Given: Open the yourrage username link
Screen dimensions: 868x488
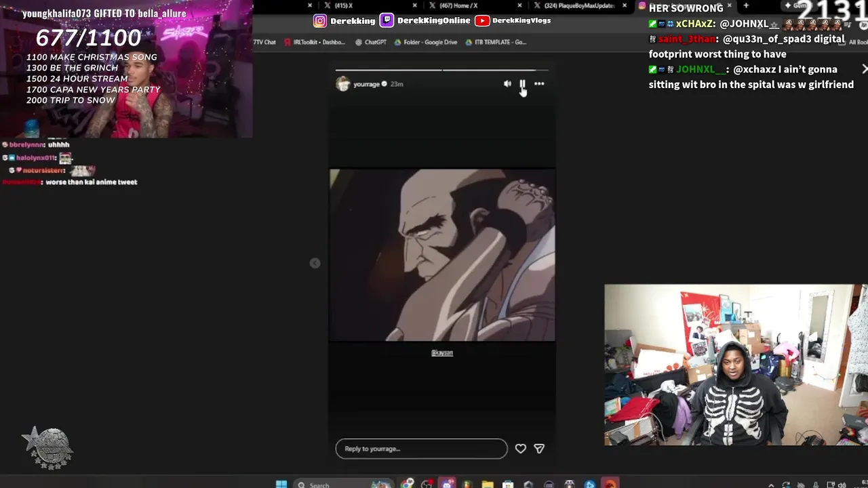Looking at the screenshot, I should [366, 84].
